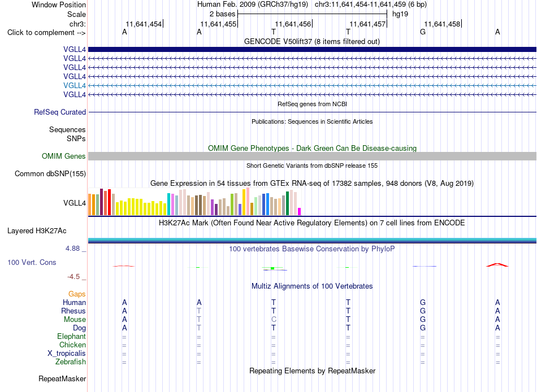The height and width of the screenshot is (392, 537).
Task: Click the Elephant species label
Action: point(72,336)
